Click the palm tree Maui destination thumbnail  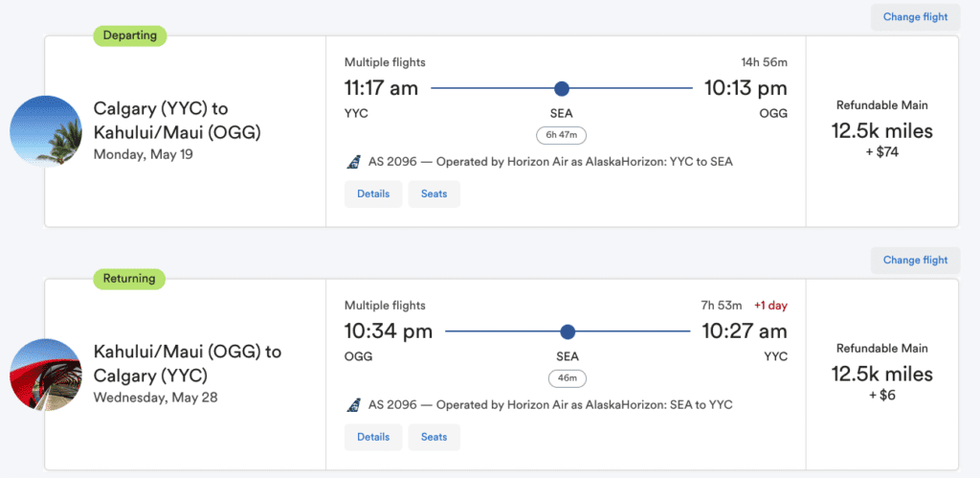[46, 132]
